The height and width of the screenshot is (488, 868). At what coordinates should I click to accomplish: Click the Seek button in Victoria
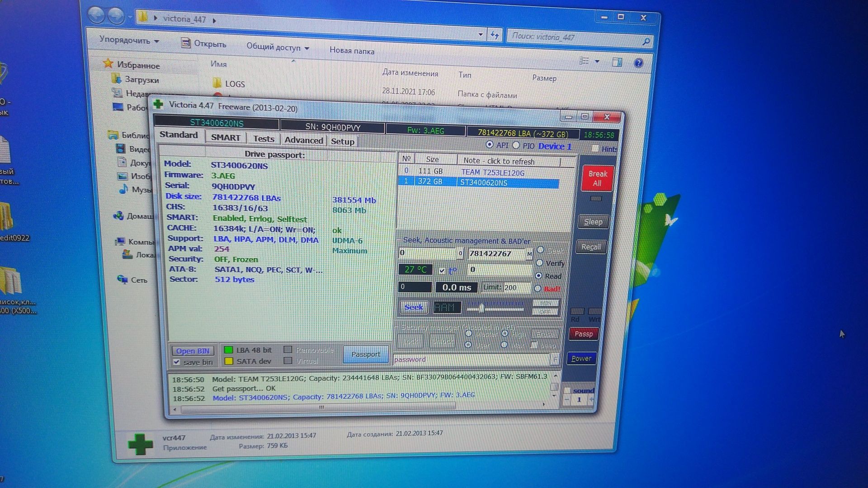[414, 307]
